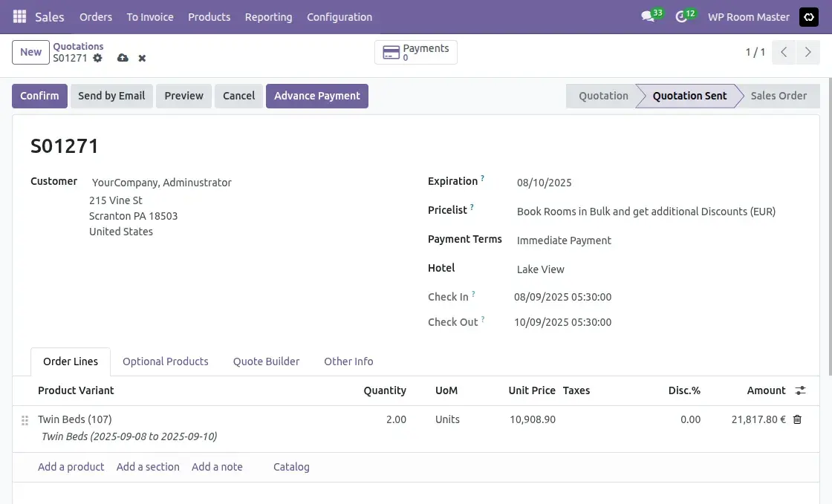Click the drag handle beside Twin Beds
The image size is (832, 504).
click(24, 419)
